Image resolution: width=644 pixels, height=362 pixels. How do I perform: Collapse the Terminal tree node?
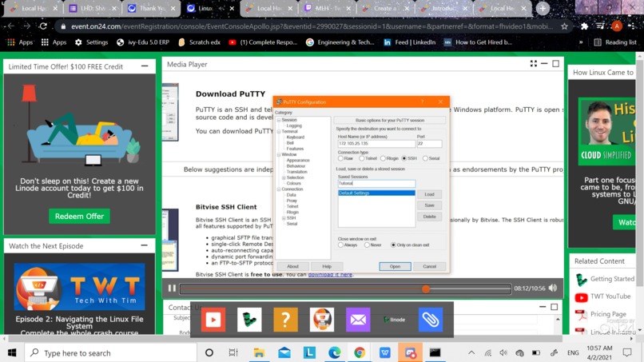pyautogui.click(x=279, y=132)
